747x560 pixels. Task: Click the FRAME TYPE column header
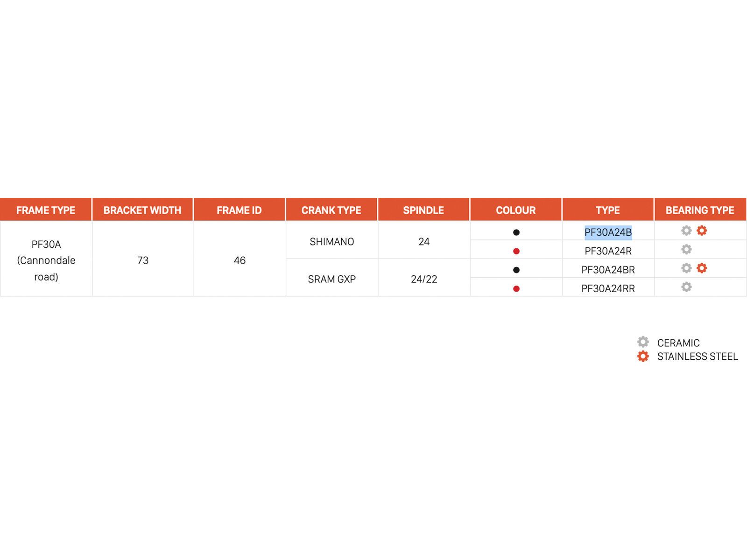[46, 210]
